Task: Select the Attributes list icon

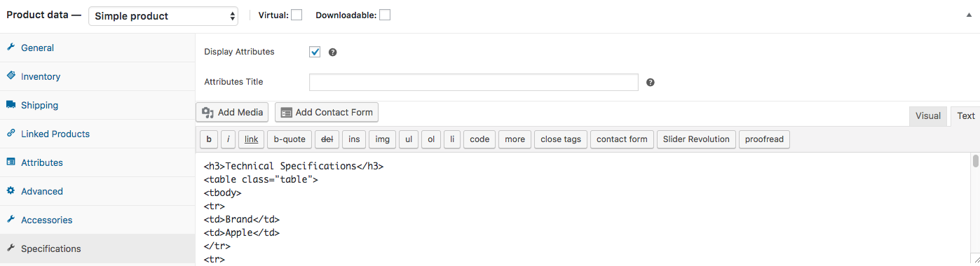Action: [x=11, y=162]
